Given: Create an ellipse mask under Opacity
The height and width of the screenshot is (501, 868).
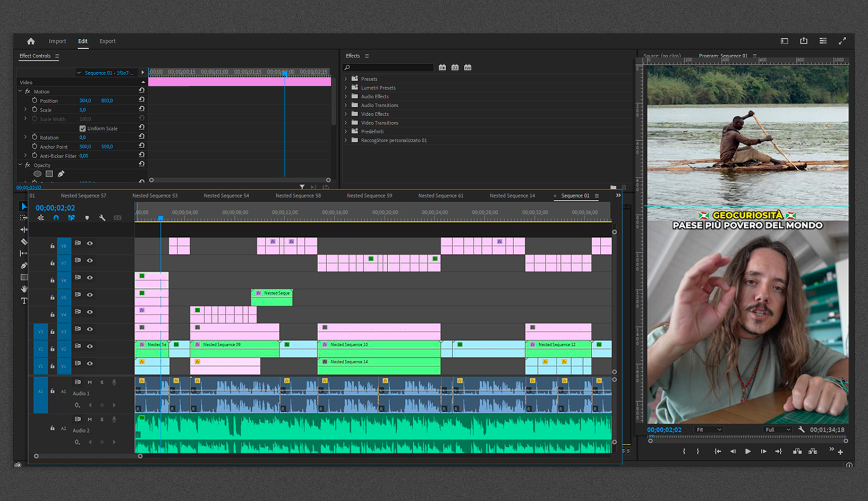Looking at the screenshot, I should (37, 174).
